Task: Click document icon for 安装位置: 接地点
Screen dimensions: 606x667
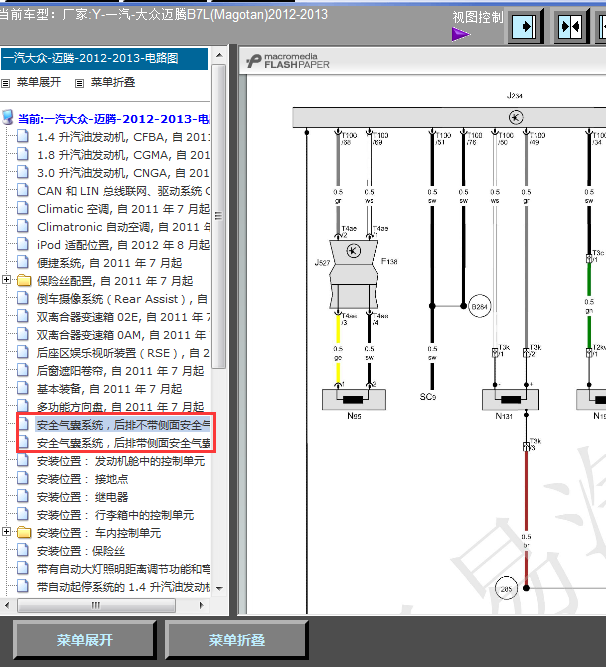Action: tap(23, 479)
